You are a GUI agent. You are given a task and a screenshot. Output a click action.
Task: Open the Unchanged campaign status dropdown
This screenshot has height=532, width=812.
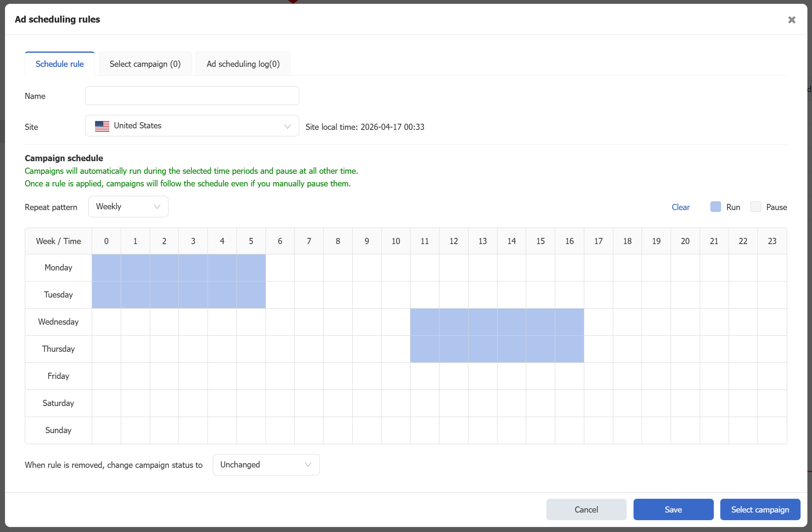click(266, 465)
